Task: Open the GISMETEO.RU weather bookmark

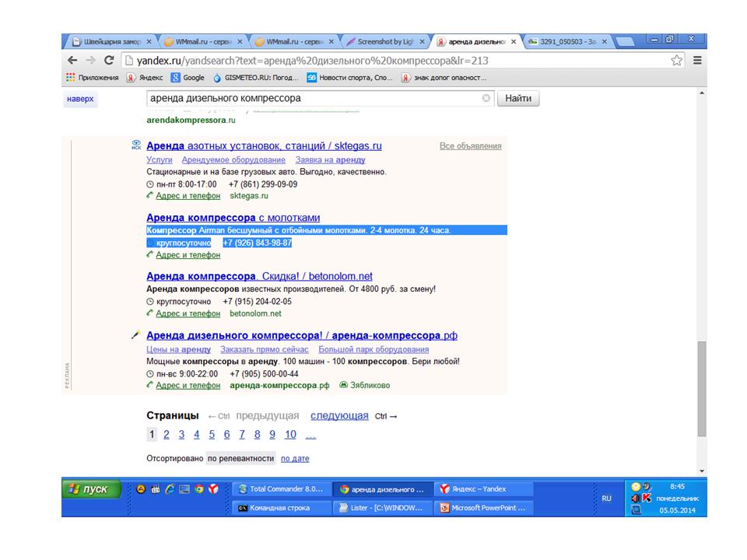Action: click(256, 78)
